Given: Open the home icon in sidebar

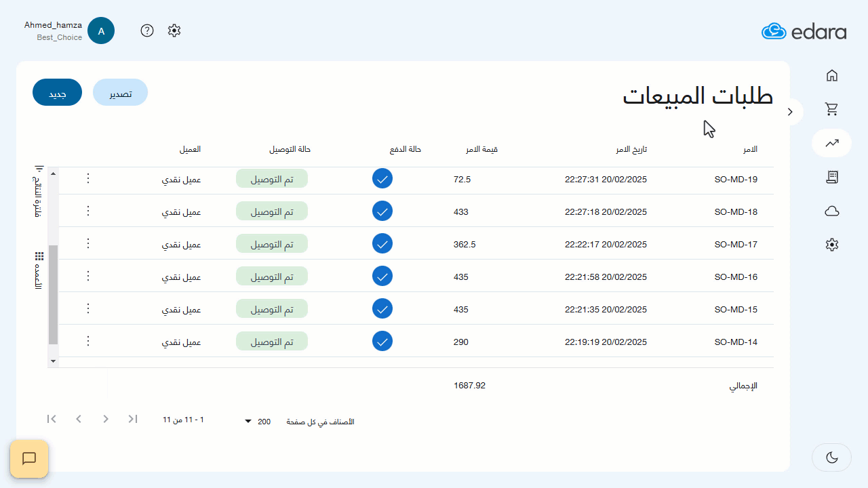Looking at the screenshot, I should click(x=832, y=75).
